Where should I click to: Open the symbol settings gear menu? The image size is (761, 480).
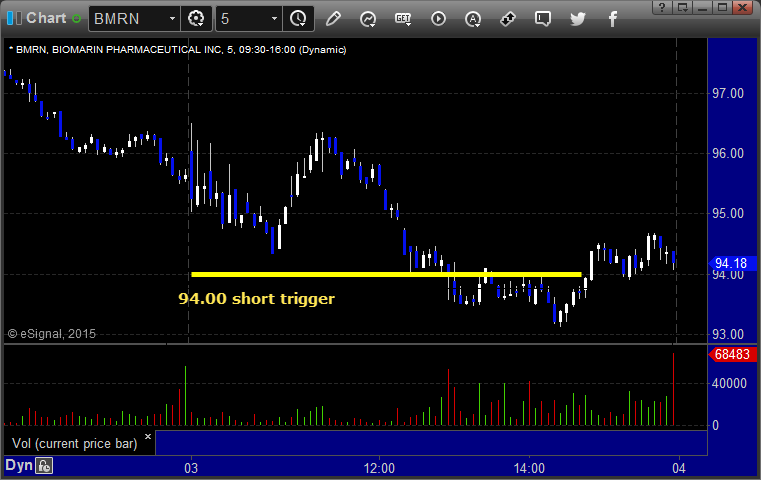pos(196,19)
